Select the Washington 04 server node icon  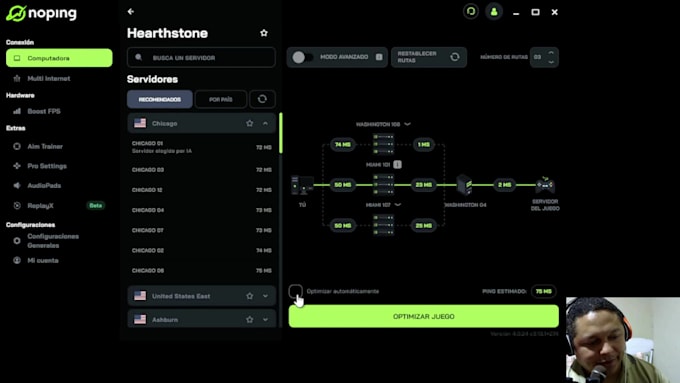click(x=464, y=185)
